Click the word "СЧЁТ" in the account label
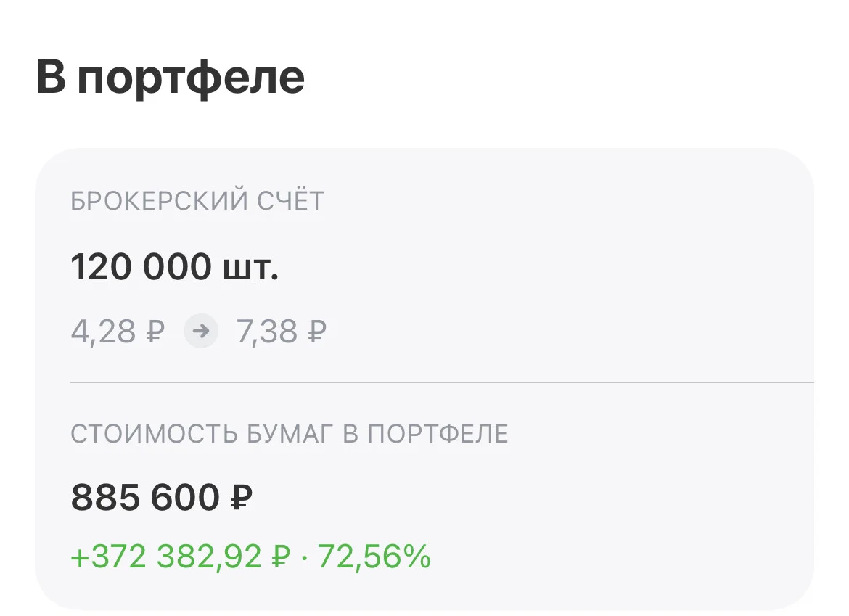 pos(290,201)
